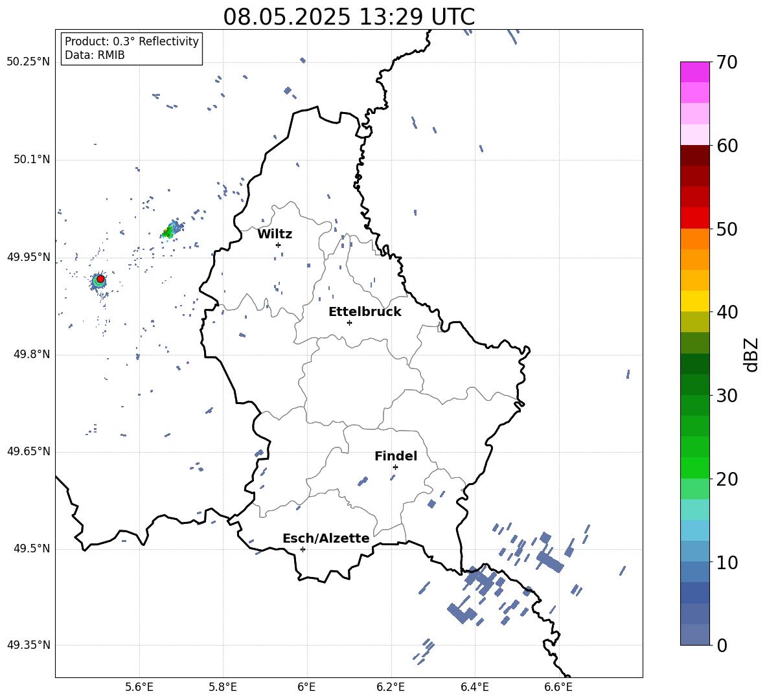Pick the light green swatch just above 20 dBZ
The height and width of the screenshot is (700, 767).
click(694, 468)
